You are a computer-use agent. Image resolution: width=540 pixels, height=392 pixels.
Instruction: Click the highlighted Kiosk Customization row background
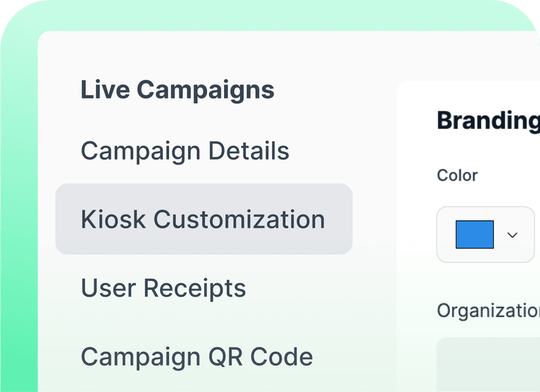pyautogui.click(x=204, y=219)
